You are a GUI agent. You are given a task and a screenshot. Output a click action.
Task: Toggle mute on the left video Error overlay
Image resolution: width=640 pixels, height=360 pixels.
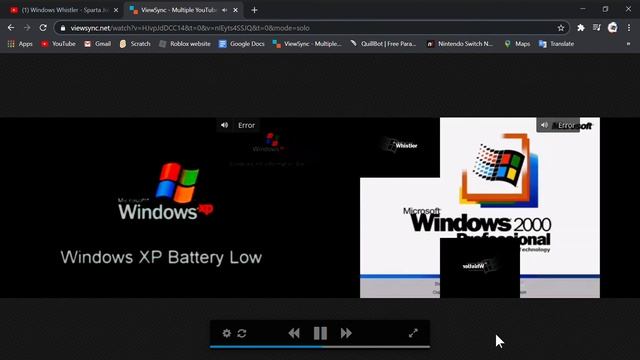(224, 125)
